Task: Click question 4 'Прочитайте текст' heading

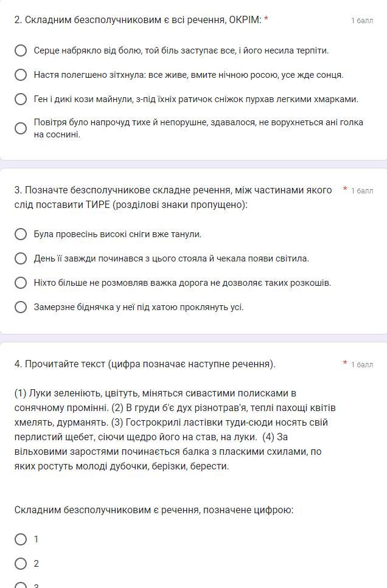Action: tap(145, 364)
